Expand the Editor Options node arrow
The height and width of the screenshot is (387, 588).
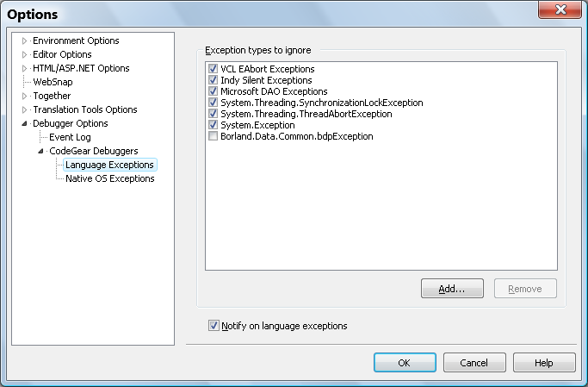click(x=24, y=55)
